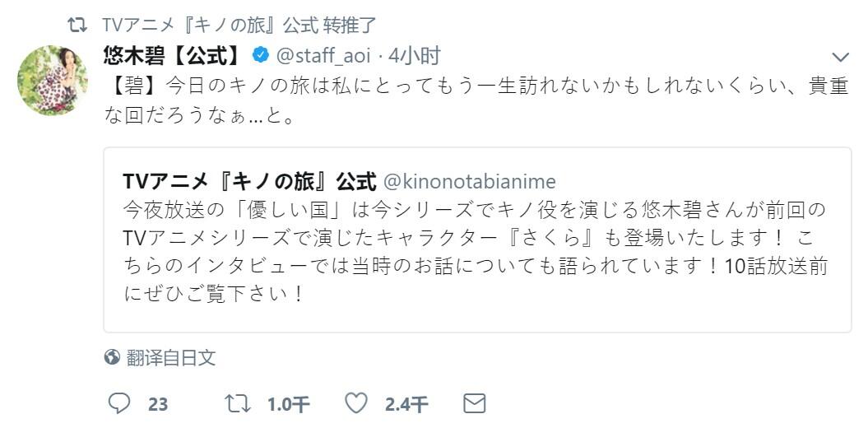Image resolution: width=868 pixels, height=428 pixels.
Task: Click @kinonotabianime handle in quoted tweet
Action: click(x=470, y=181)
